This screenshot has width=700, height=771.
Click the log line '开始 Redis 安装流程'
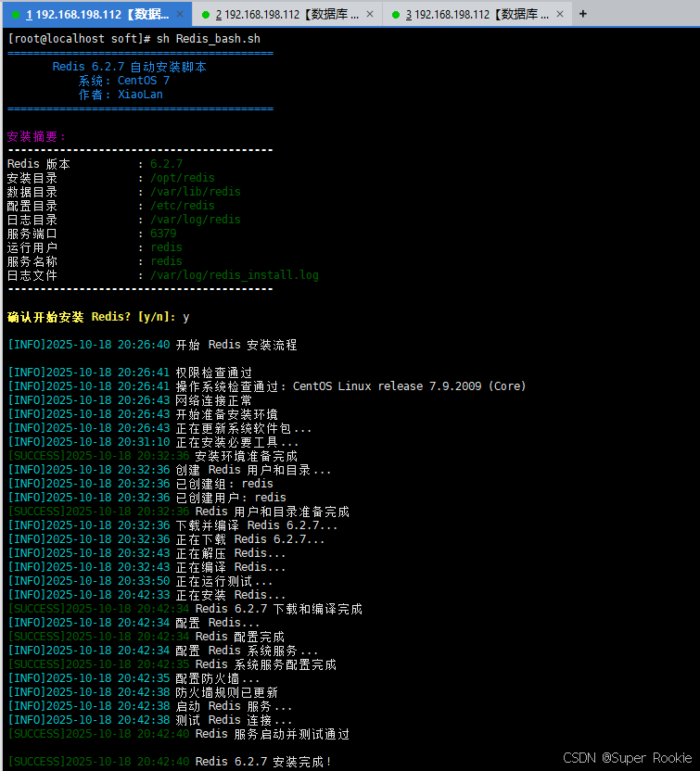pos(236,345)
